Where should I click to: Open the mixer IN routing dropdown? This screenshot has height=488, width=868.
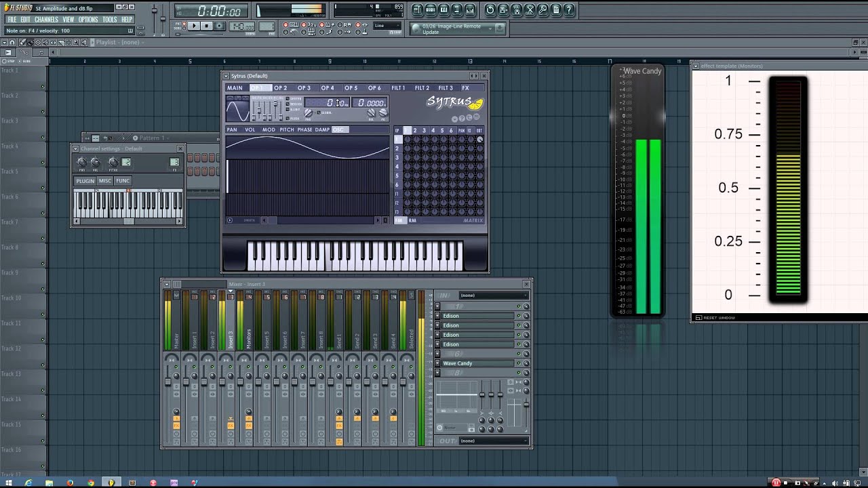(x=494, y=296)
